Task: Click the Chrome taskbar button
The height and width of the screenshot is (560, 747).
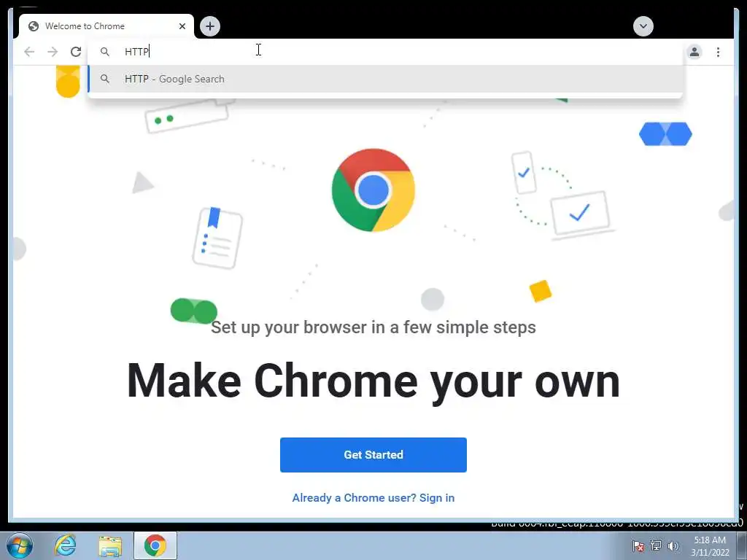Action: [x=155, y=545]
